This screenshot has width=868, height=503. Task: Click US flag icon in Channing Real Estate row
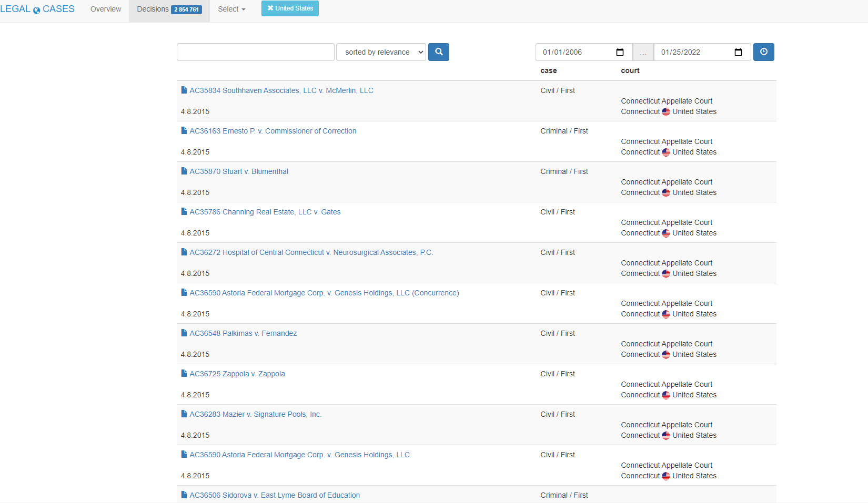(666, 233)
